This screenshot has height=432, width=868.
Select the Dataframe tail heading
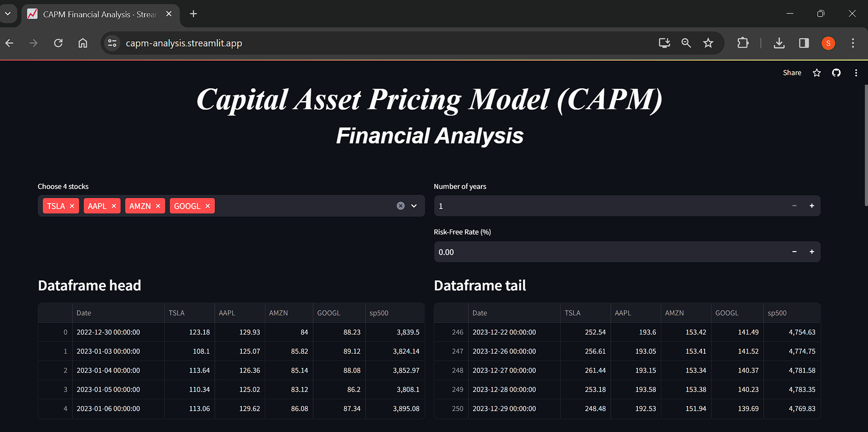tap(480, 285)
